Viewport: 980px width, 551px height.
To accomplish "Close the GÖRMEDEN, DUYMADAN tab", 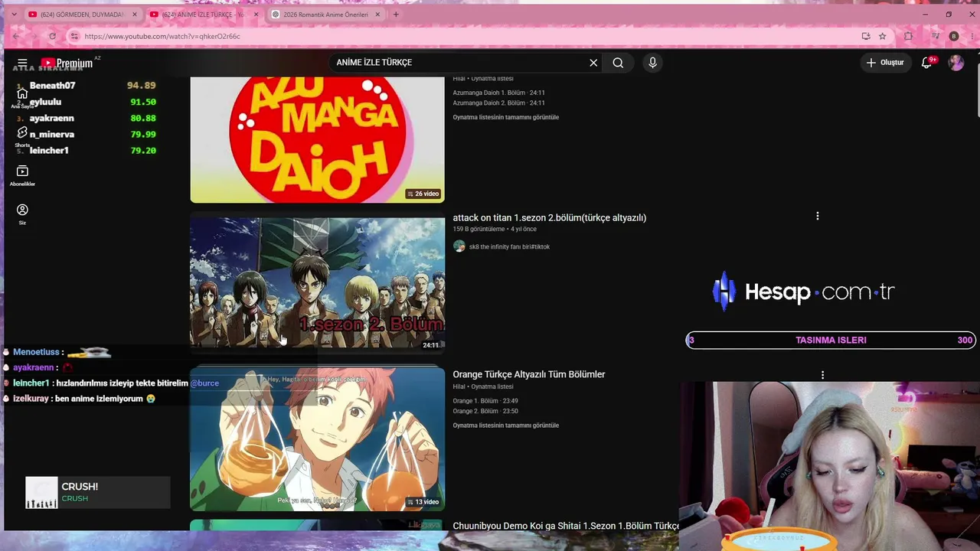I will 135,15.
